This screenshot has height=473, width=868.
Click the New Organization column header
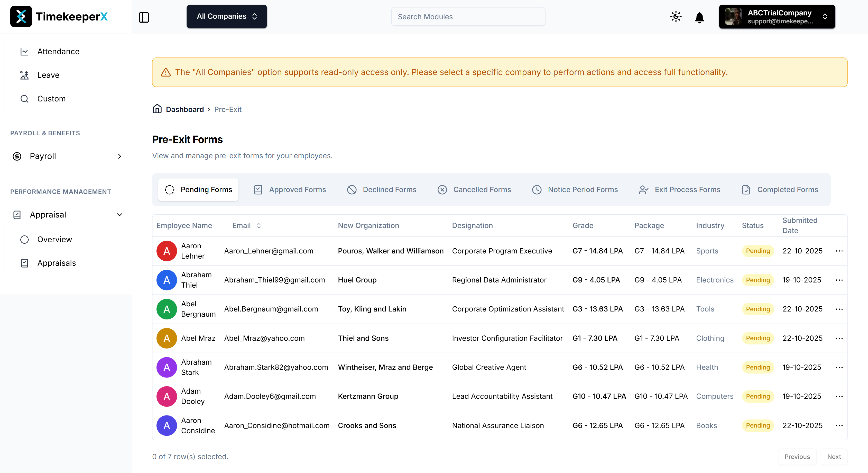[368, 225]
